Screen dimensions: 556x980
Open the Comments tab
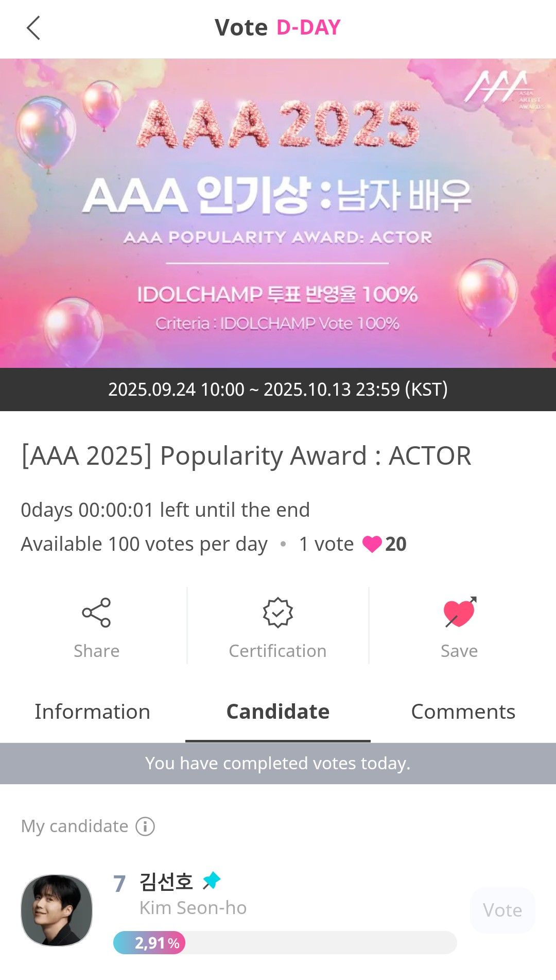tap(463, 712)
